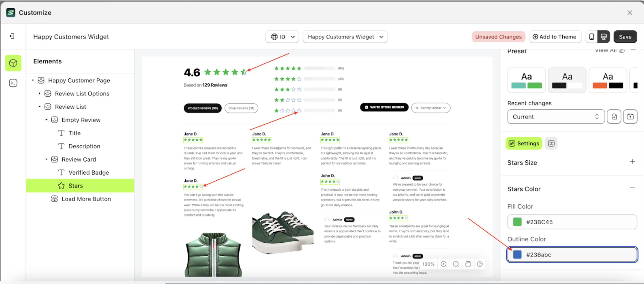Click the exit editor icon top left
Image resolution: width=644 pixels, height=284 pixels.
11,36
